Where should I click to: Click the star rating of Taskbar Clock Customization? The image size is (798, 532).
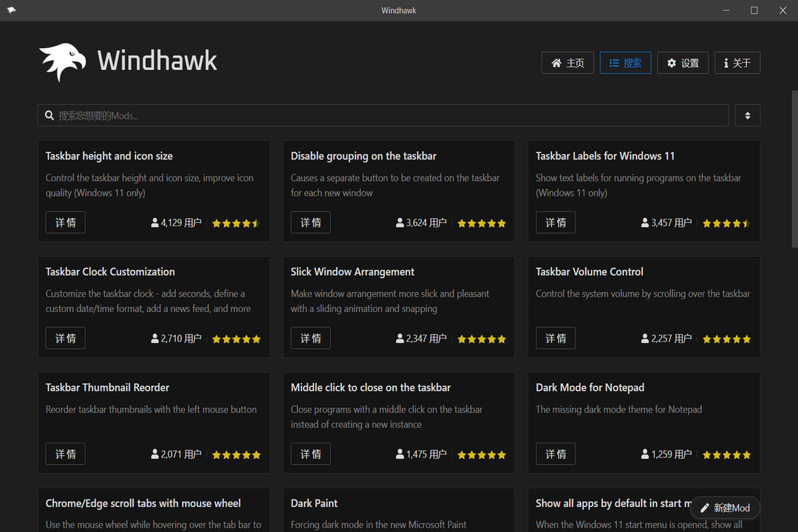[x=236, y=338]
